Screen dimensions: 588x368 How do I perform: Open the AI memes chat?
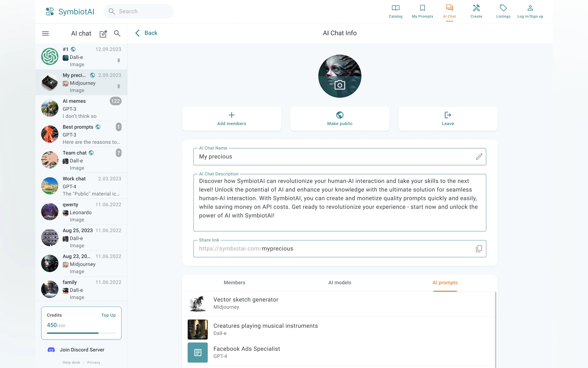[x=81, y=108]
